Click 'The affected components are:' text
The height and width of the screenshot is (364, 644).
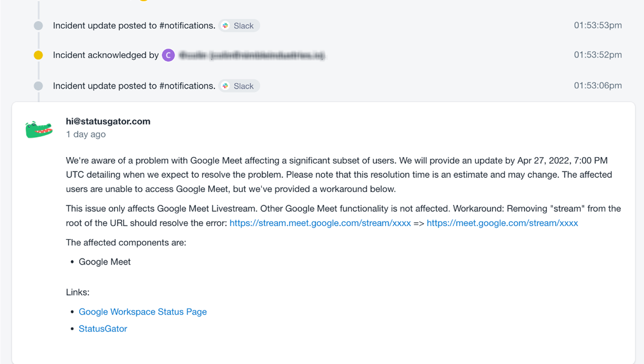pyautogui.click(x=126, y=242)
